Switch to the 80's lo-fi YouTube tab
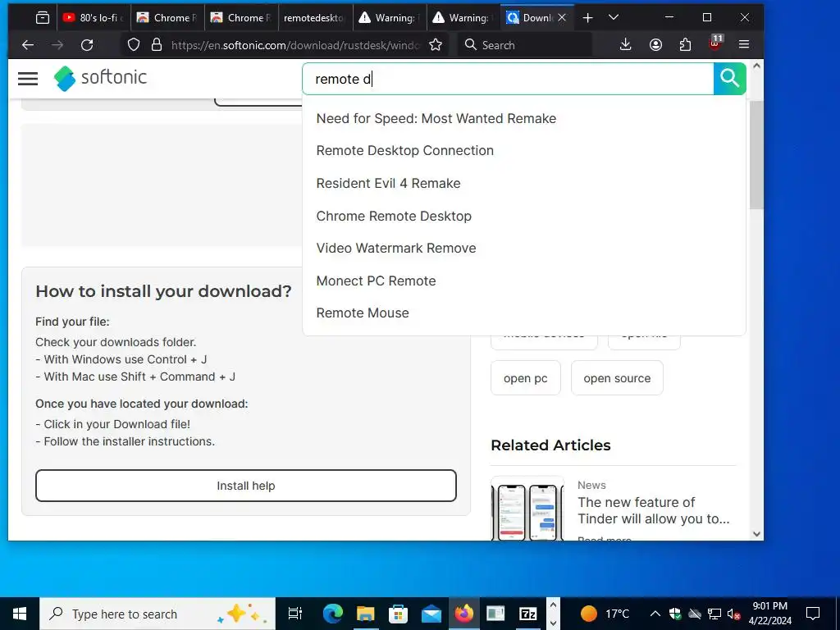 point(94,18)
